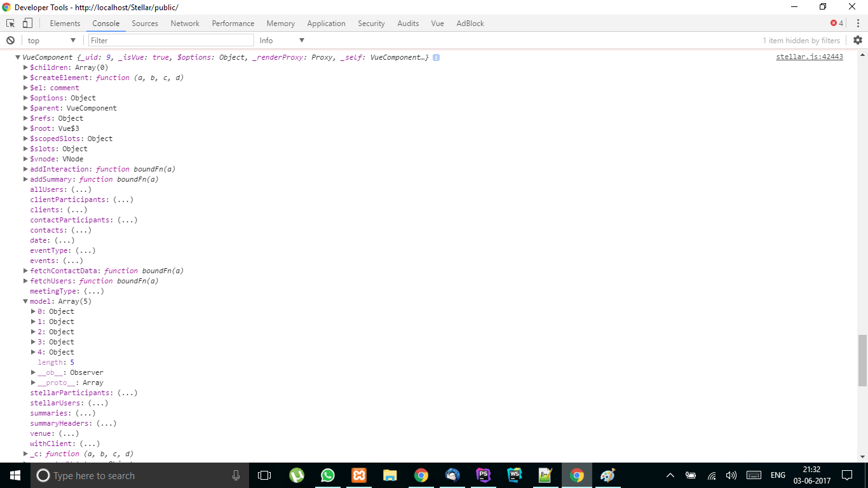Expand the __ob__ Observer entry

33,372
